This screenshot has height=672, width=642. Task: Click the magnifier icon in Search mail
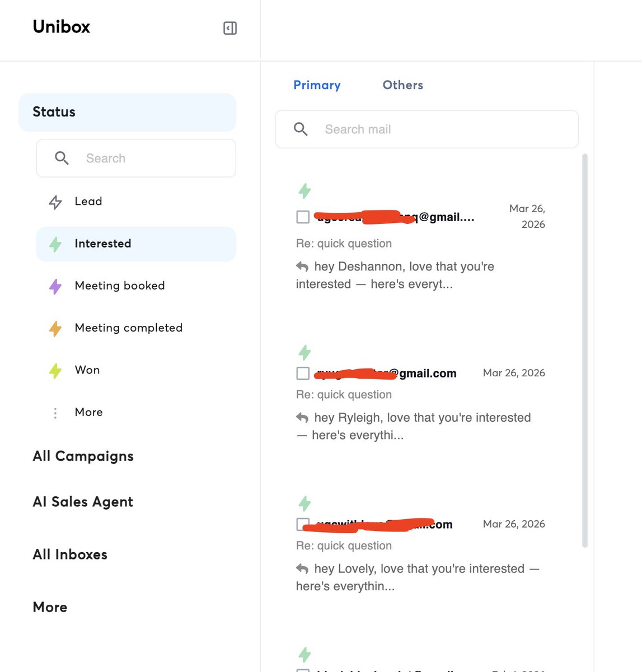[301, 129]
